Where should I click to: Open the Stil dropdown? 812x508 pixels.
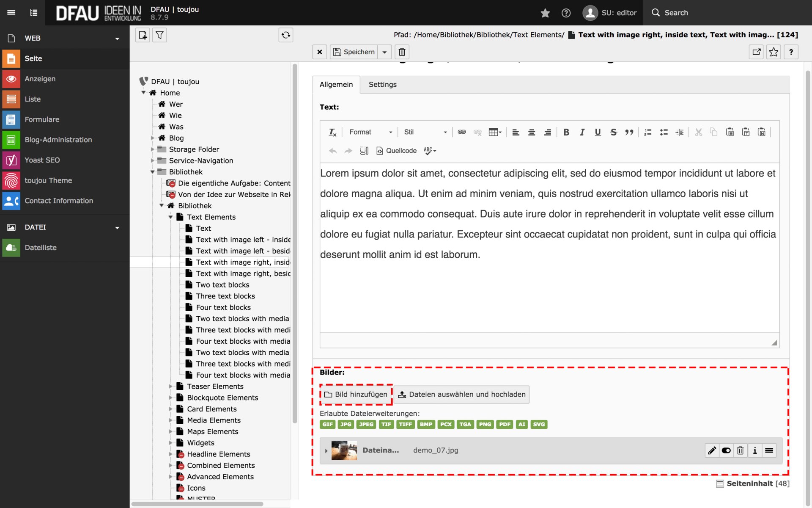coord(425,132)
